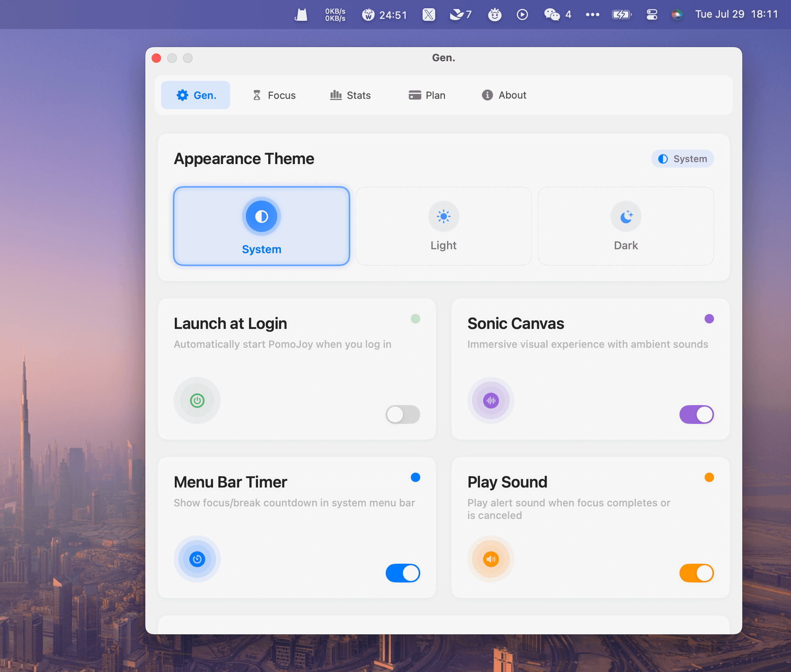
Task: Open the Stats tab
Action: pos(350,95)
